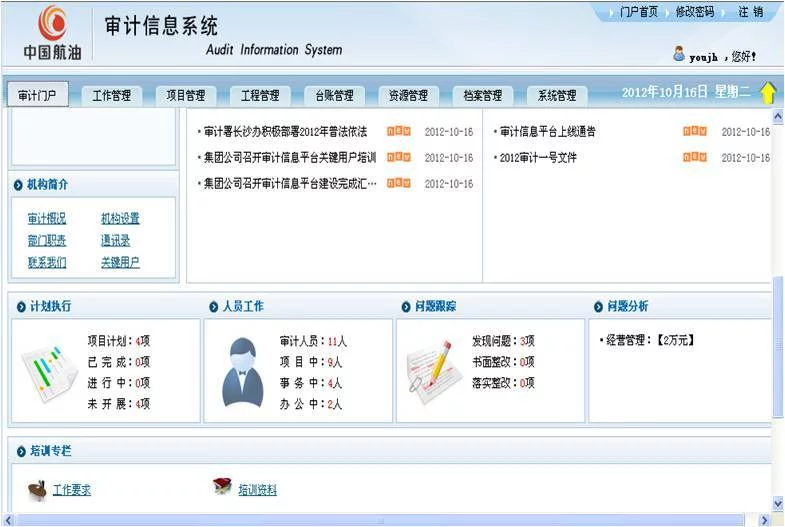Screen dimensions: 785x527
Task: Click the 培训资料 books icon
Action: pyautogui.click(x=222, y=485)
